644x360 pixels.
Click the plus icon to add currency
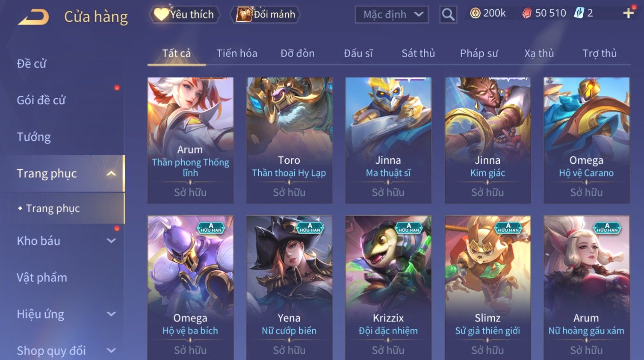[628, 13]
